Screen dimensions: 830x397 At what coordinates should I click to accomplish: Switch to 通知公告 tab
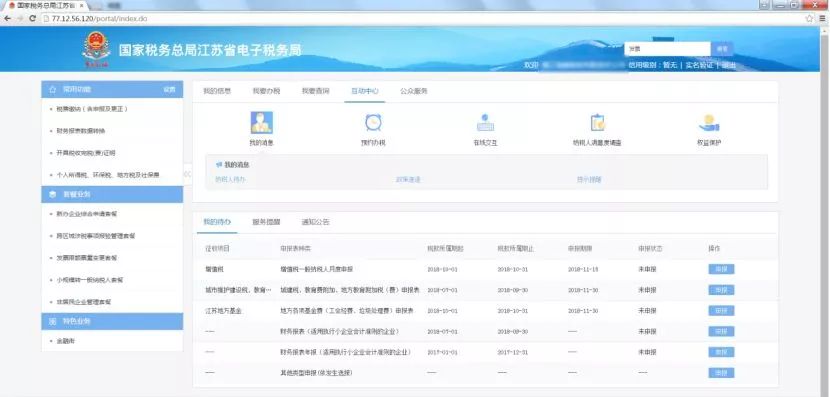315,222
